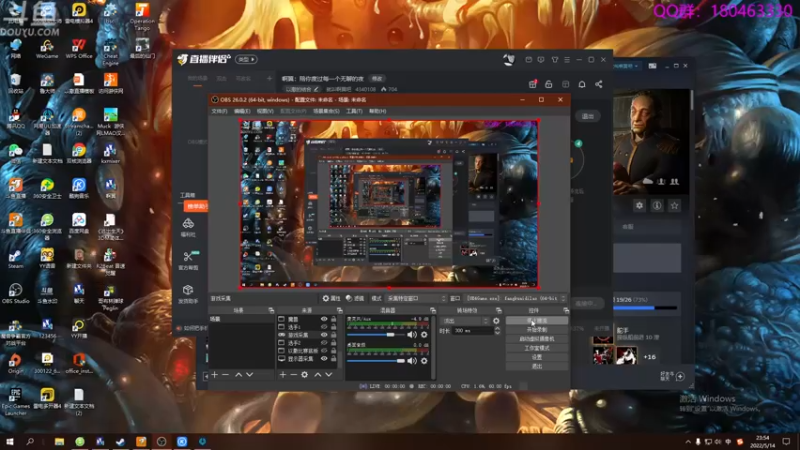Adjust the 麦克风/Aux volume slider
Viewport: 800px width, 450px height.
click(377, 335)
